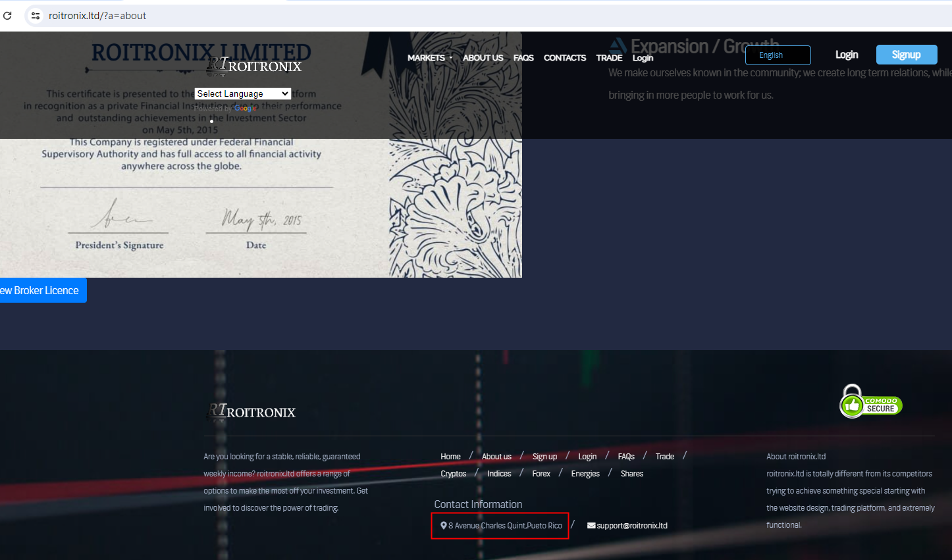
Task: Go to the Cryptos footer link
Action: pyautogui.click(x=454, y=474)
